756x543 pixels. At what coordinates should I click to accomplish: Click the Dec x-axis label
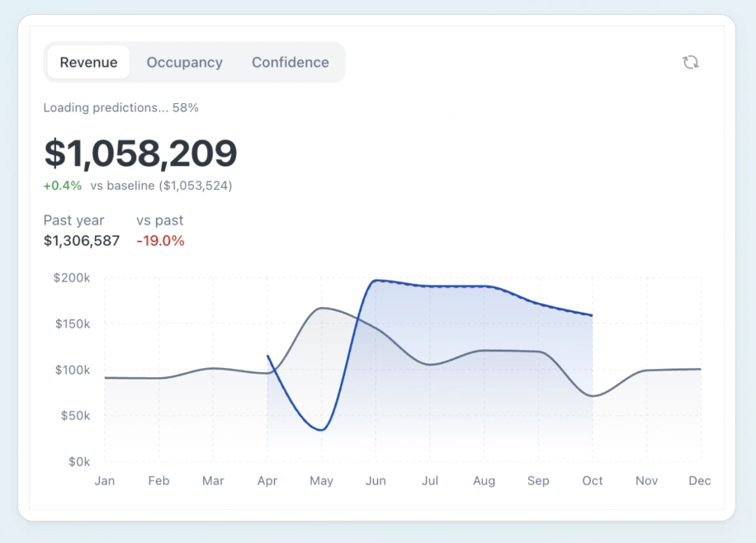pos(700,481)
